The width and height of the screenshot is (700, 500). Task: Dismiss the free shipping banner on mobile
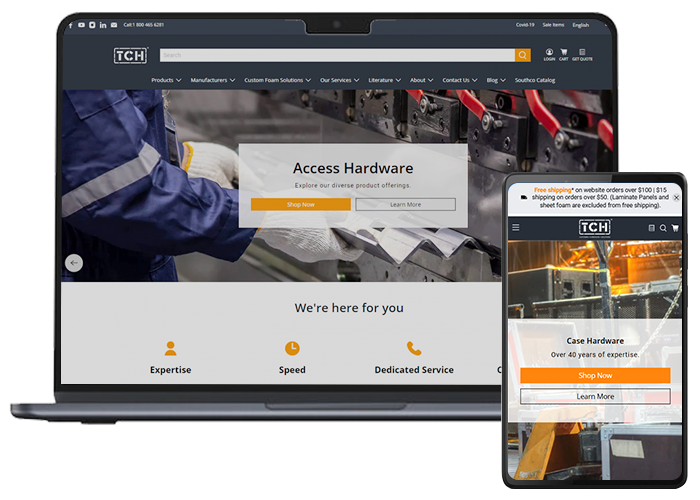click(676, 198)
